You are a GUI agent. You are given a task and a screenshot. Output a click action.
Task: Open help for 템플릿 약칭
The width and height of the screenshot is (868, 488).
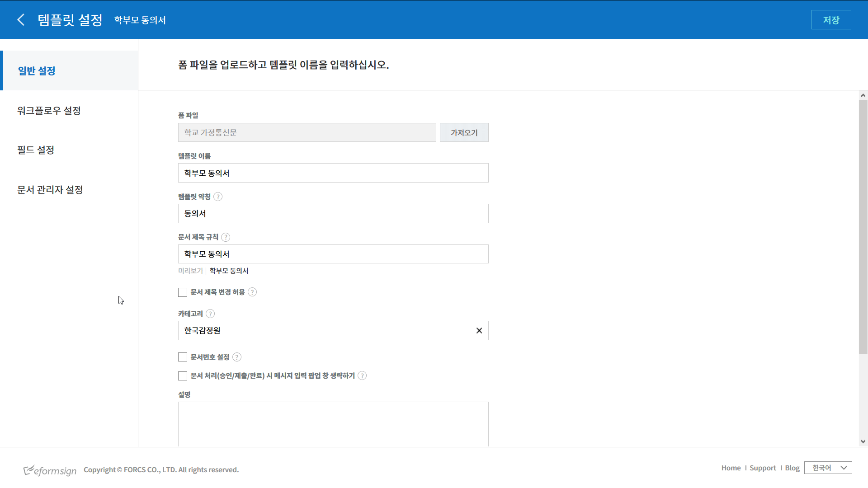coord(218,197)
